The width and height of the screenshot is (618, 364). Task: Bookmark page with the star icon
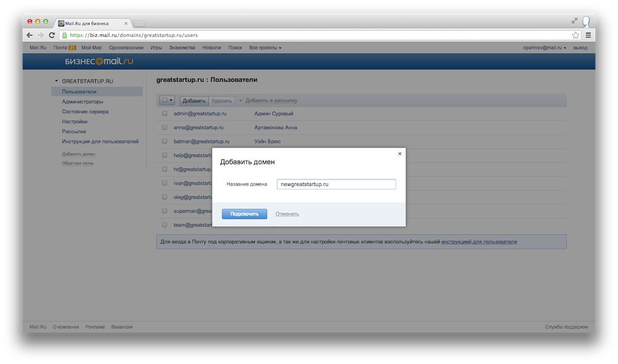(576, 35)
